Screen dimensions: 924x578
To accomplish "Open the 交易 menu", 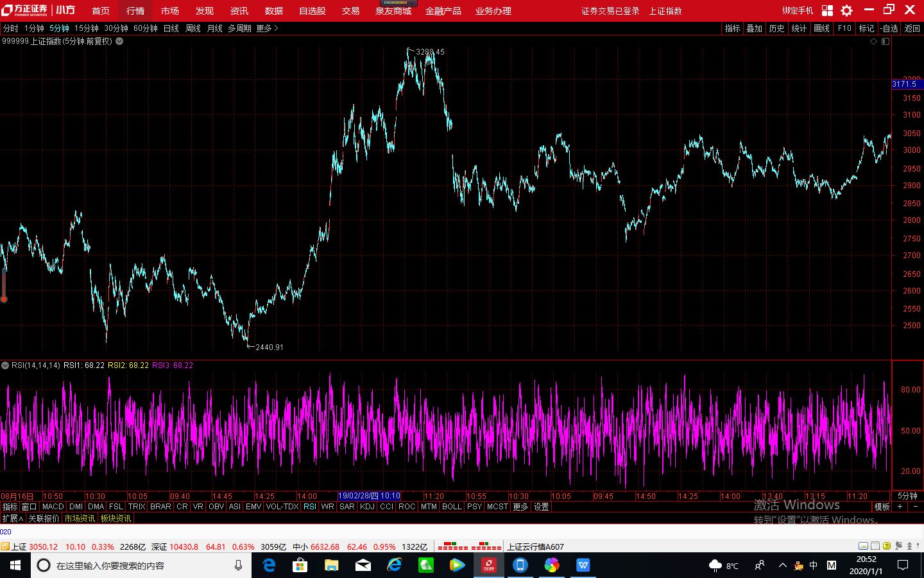I will click(350, 11).
